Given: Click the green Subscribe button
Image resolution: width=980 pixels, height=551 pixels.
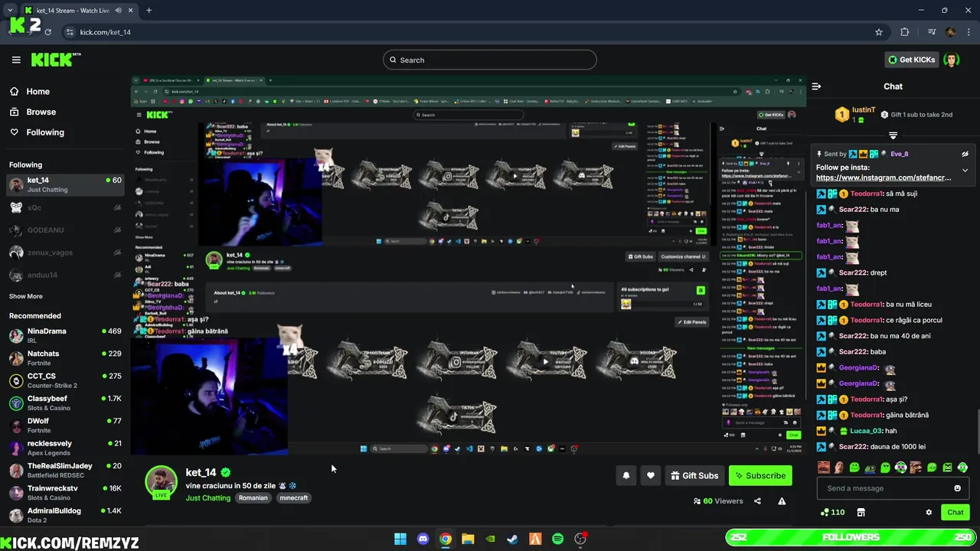Looking at the screenshot, I should 760,475.
